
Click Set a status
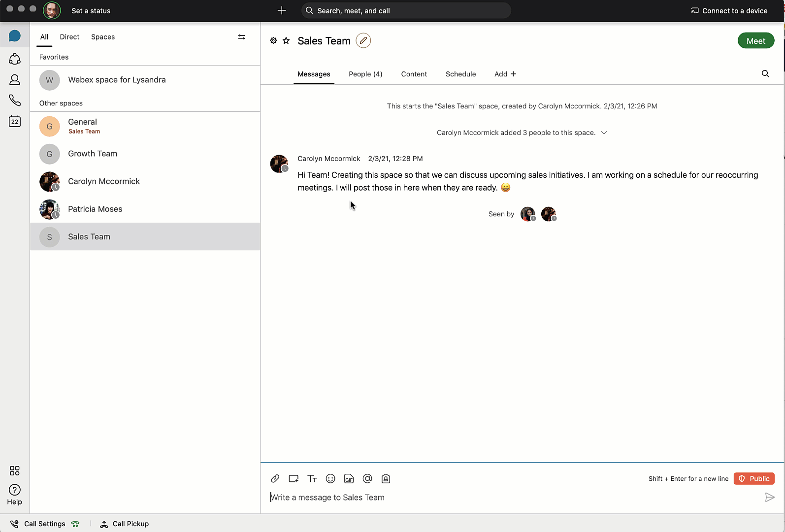[x=91, y=11]
